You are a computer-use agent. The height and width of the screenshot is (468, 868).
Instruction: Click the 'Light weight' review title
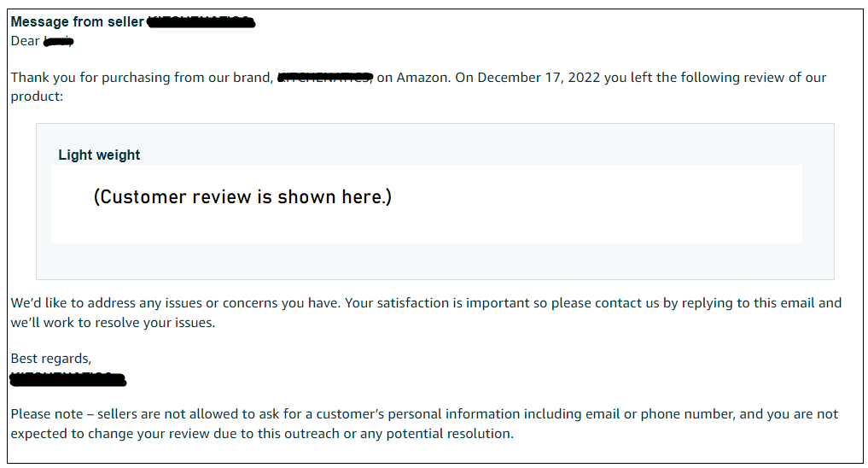(99, 155)
